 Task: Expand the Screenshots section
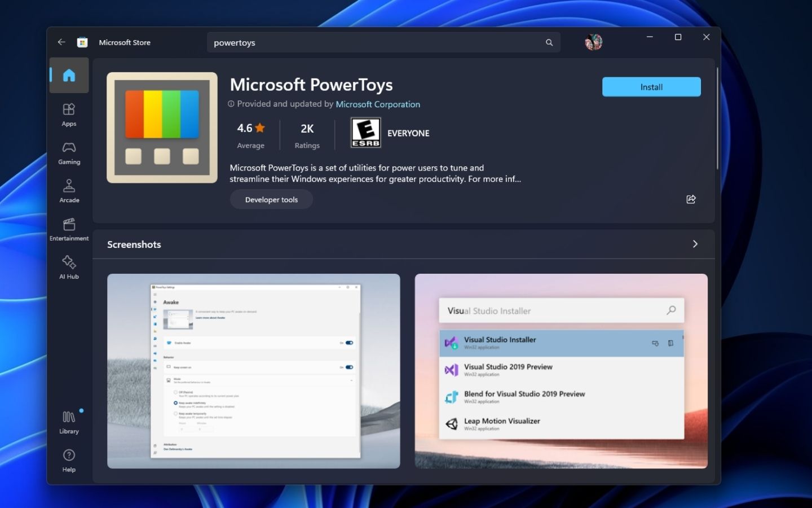tap(695, 244)
